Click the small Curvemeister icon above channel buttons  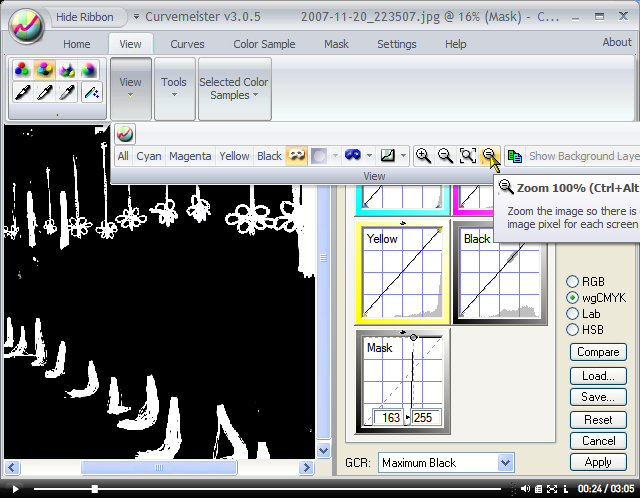[125, 134]
